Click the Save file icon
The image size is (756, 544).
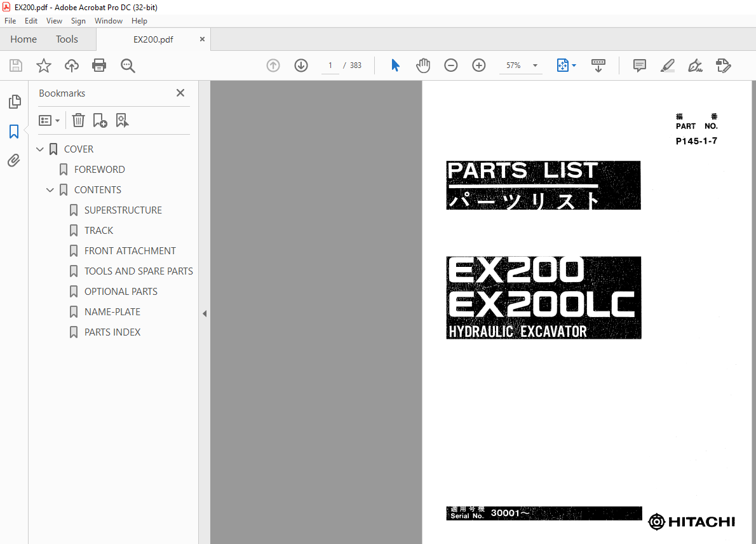tap(16, 65)
